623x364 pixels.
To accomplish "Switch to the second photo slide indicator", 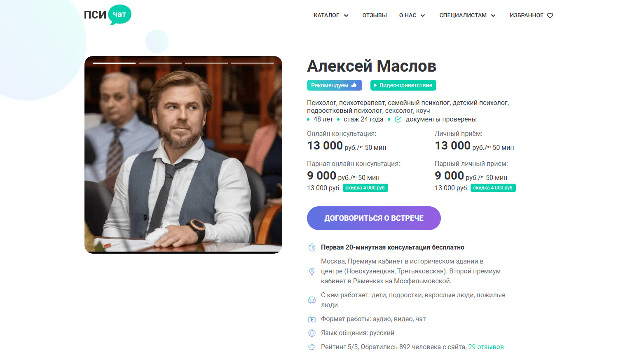I will (160, 63).
